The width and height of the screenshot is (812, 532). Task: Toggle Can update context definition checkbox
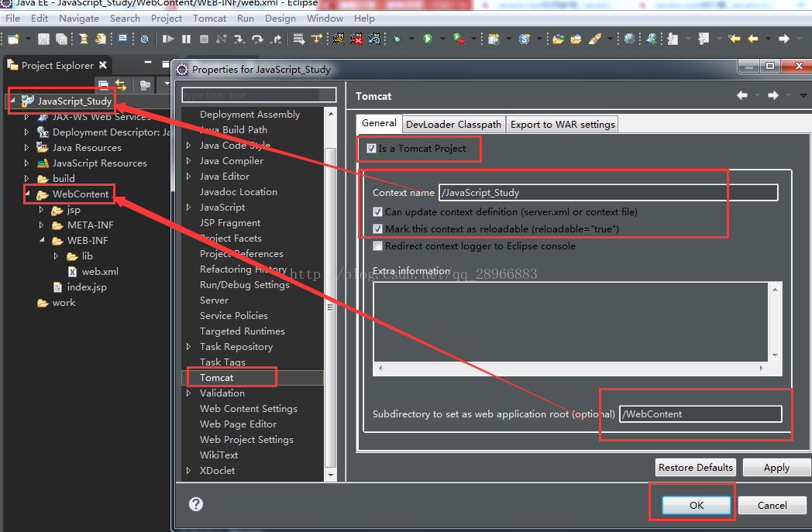pos(378,211)
